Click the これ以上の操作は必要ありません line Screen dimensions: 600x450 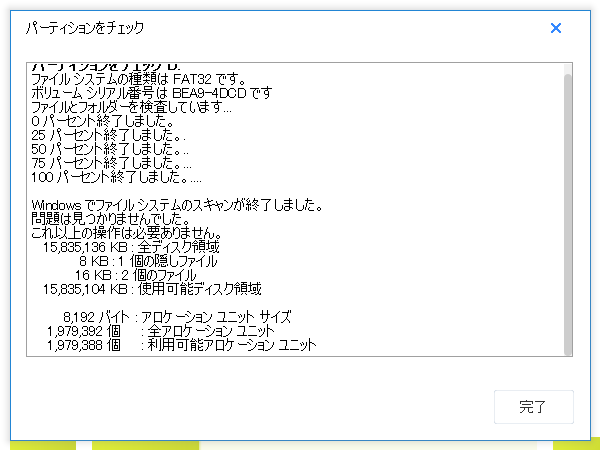[127, 233]
